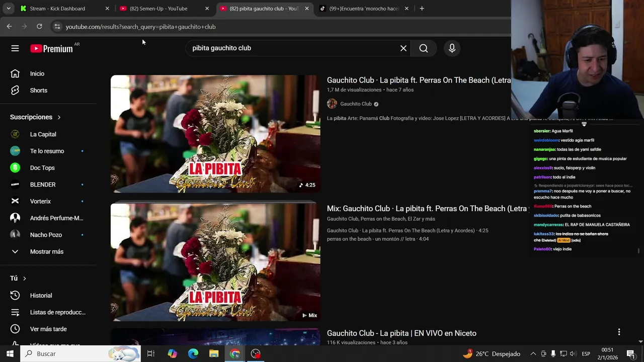This screenshot has height=362, width=644.
Task: Open File Explorer from the taskbar
Action: (214, 354)
